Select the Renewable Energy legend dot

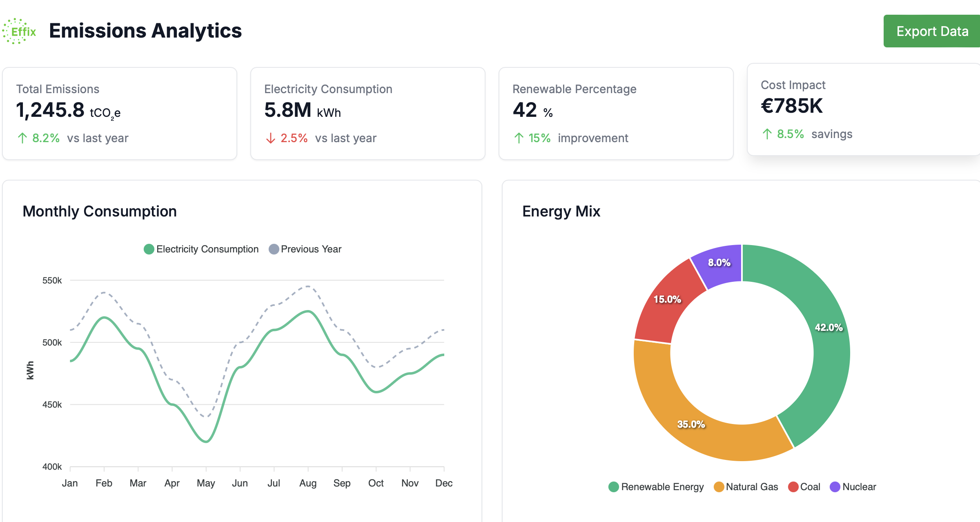coord(614,487)
